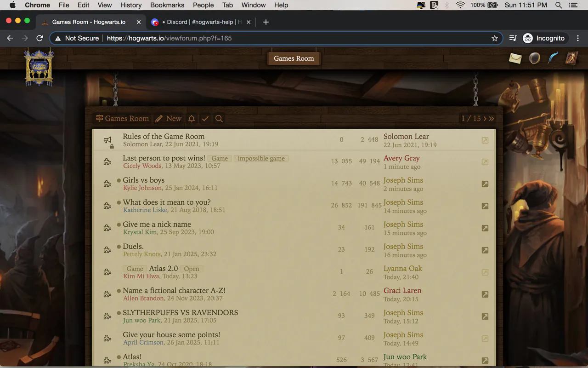Click the blue quill feather icon
Image resolution: width=588 pixels, height=368 pixels.
(x=553, y=58)
